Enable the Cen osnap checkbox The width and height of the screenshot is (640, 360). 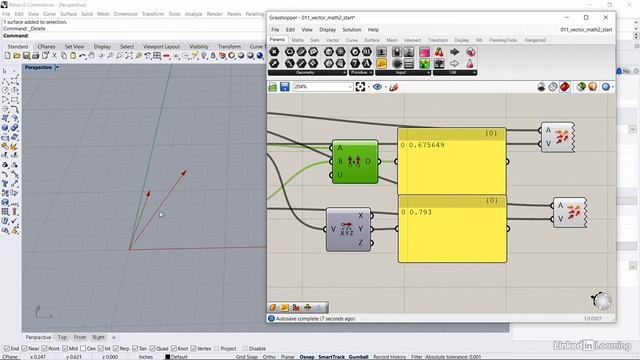coord(83,349)
